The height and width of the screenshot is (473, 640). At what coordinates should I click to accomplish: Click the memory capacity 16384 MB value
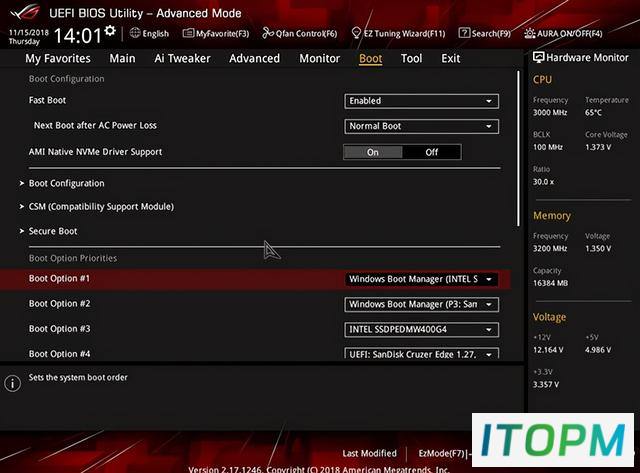click(x=550, y=283)
